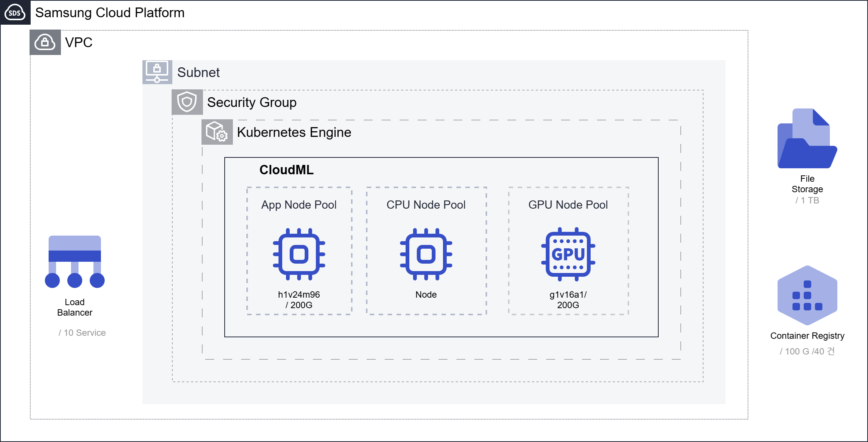Select the VPC cloud lock icon
The width and height of the screenshot is (868, 442).
coord(45,42)
